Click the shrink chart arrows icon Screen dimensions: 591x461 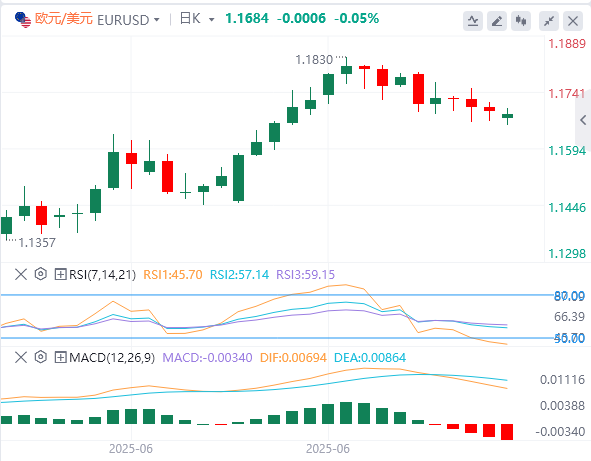coord(549,21)
